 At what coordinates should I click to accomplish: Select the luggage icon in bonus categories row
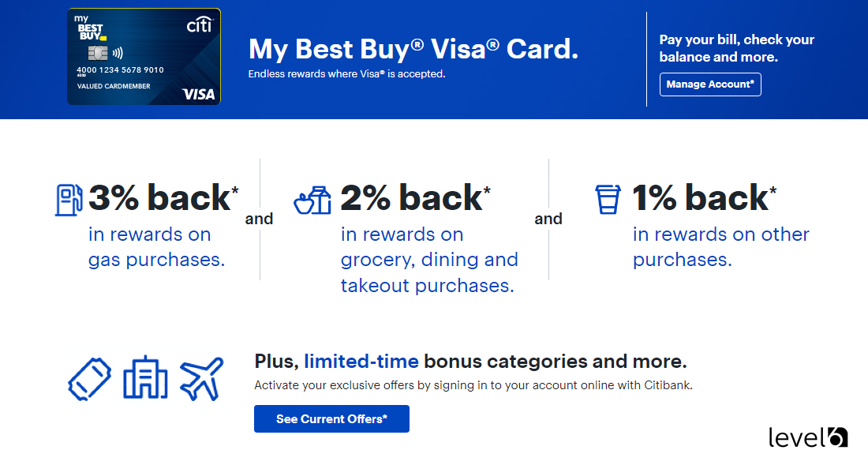pos(145,379)
